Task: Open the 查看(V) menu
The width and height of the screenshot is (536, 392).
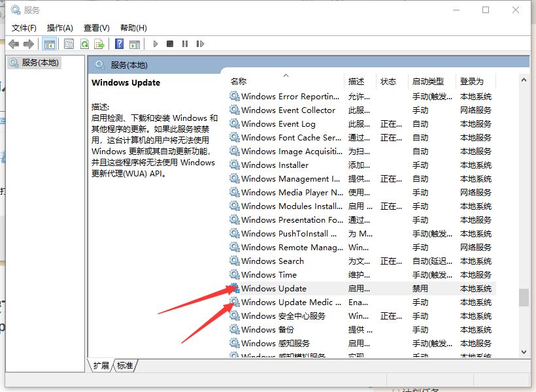Action: [x=97, y=28]
